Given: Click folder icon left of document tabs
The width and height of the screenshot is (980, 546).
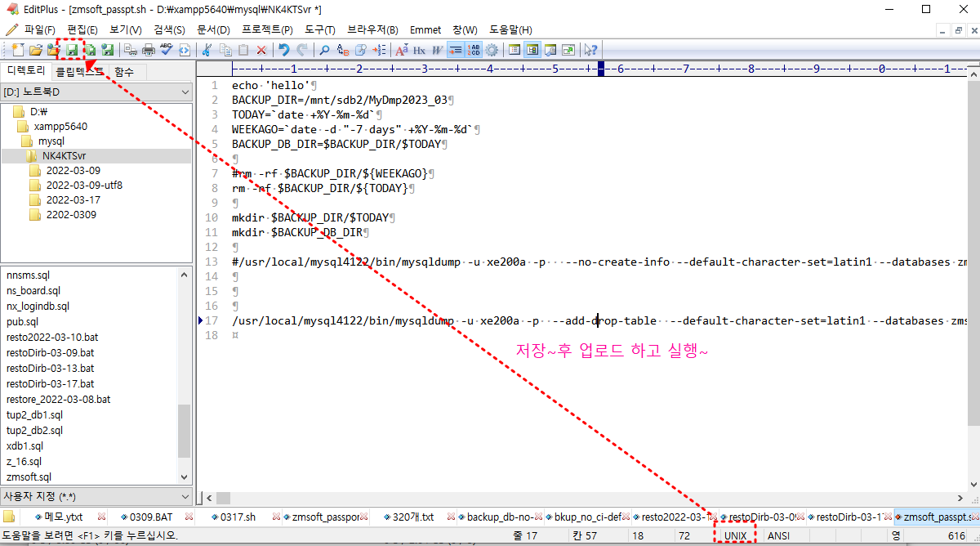Looking at the screenshot, I should pyautogui.click(x=9, y=517).
